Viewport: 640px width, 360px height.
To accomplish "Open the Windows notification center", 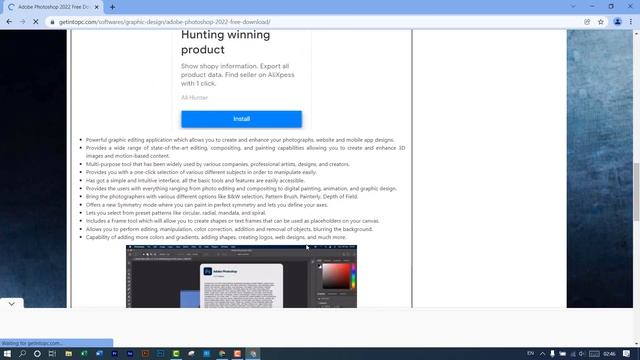I will pos(627,353).
